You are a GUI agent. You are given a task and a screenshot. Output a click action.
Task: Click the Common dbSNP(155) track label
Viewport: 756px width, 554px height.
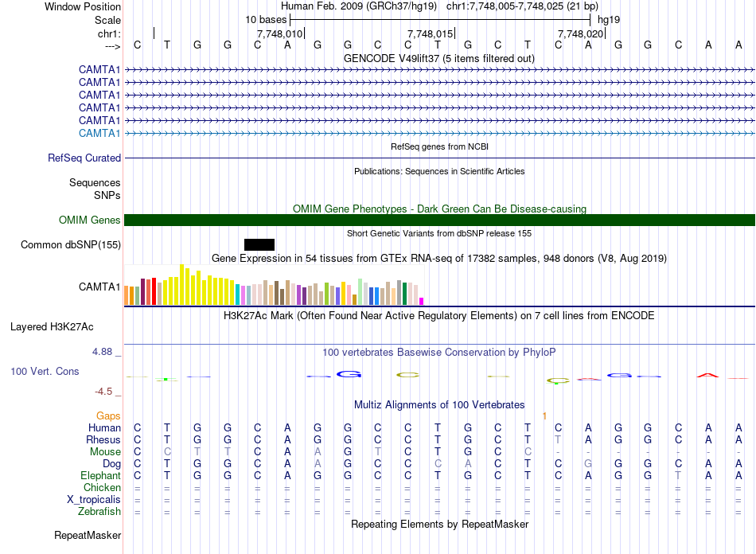click(x=71, y=244)
